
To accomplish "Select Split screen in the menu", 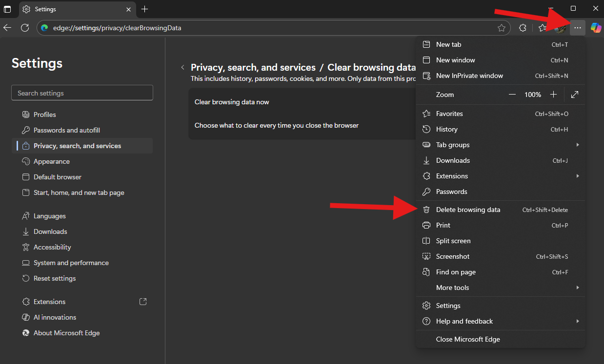I will coord(501,241).
